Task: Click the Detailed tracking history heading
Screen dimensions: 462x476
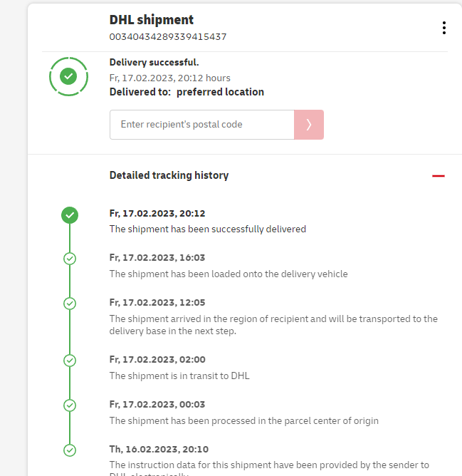Action: click(x=169, y=175)
